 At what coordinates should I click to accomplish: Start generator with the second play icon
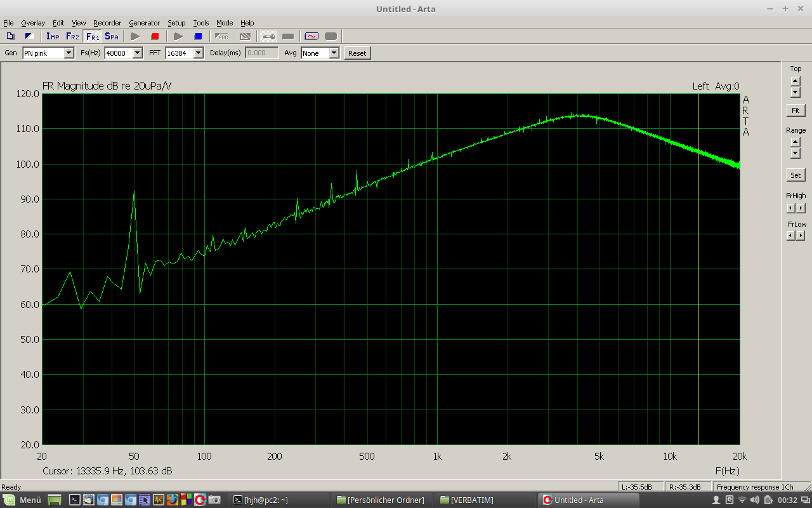178,36
